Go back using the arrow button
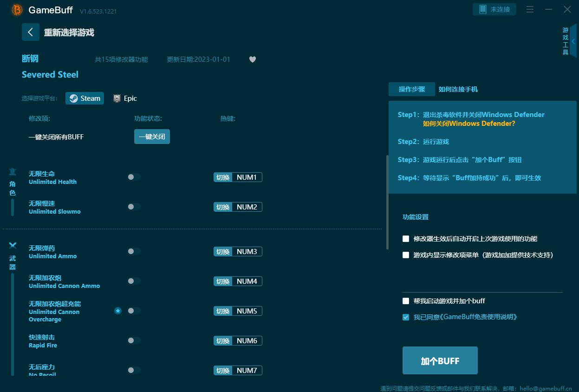 pos(31,32)
